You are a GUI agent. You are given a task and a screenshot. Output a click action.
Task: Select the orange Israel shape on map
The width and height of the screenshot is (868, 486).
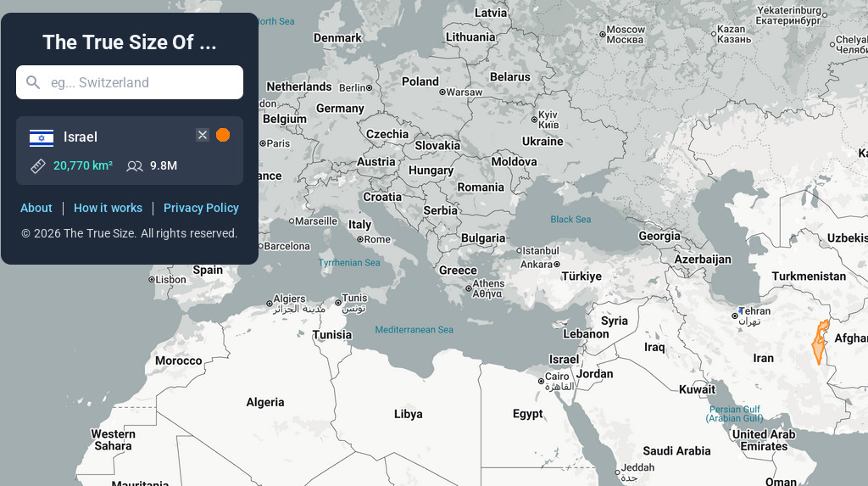coord(820,344)
